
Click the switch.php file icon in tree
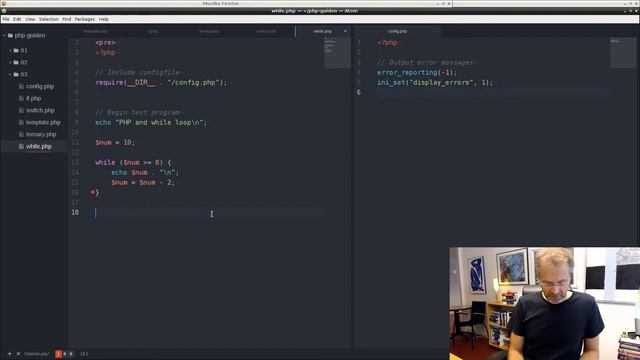(x=21, y=111)
